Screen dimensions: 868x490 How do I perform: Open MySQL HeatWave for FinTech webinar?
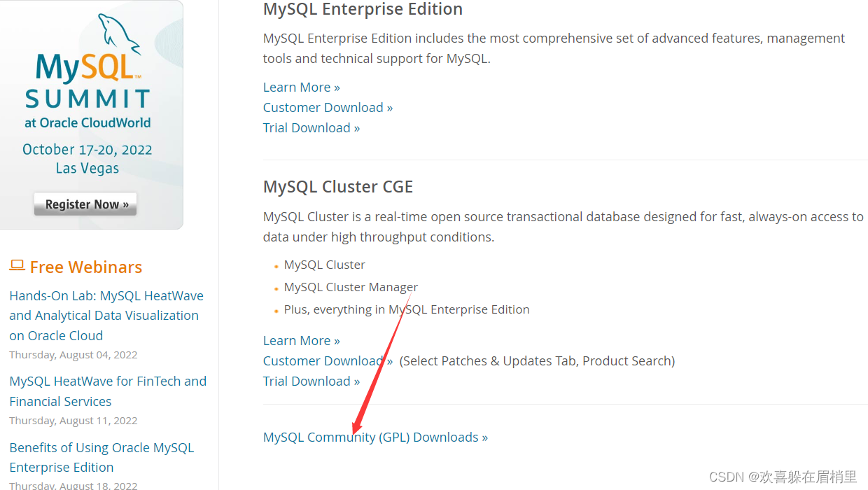[x=108, y=391]
